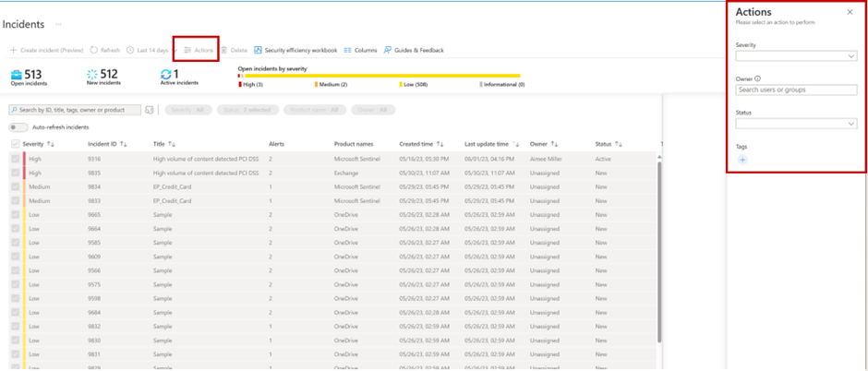
Task: Select the incident row with ID 9609
Action: point(333,257)
